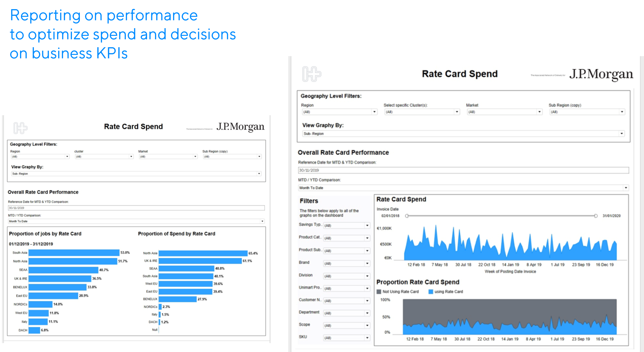The width and height of the screenshot is (644, 352).
Task: Click the J.P.Morgan logo in left dashboard
Action: [x=240, y=127]
